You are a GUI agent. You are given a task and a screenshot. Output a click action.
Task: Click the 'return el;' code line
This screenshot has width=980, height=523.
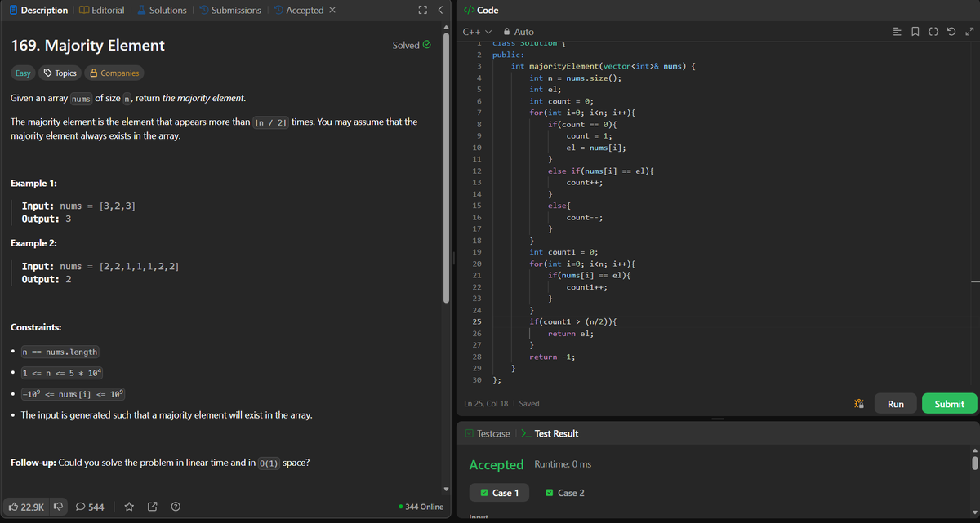(x=571, y=334)
